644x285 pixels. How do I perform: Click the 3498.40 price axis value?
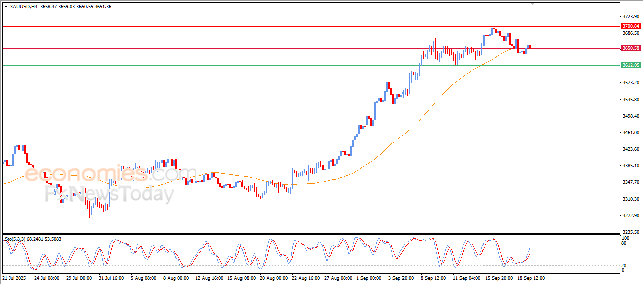pyautogui.click(x=631, y=116)
